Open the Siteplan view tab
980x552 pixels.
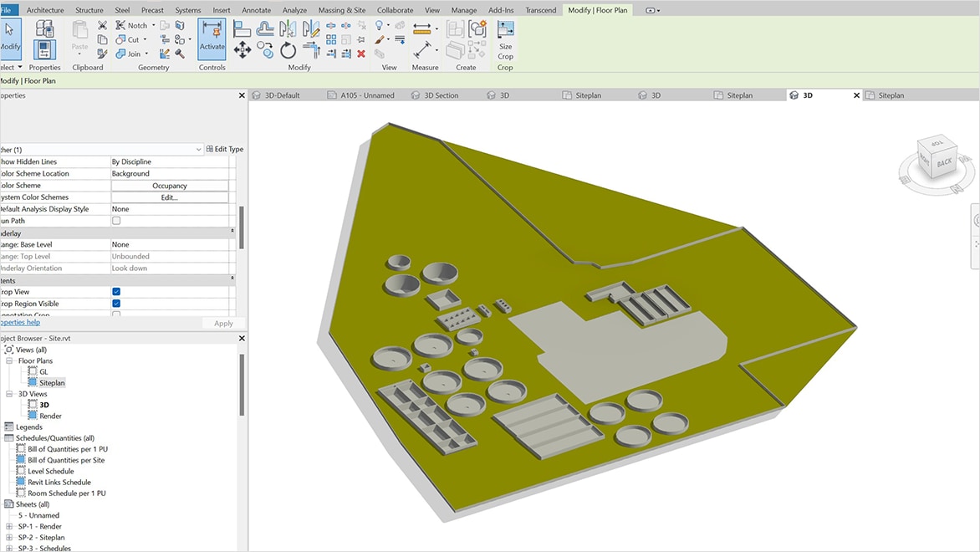[590, 95]
